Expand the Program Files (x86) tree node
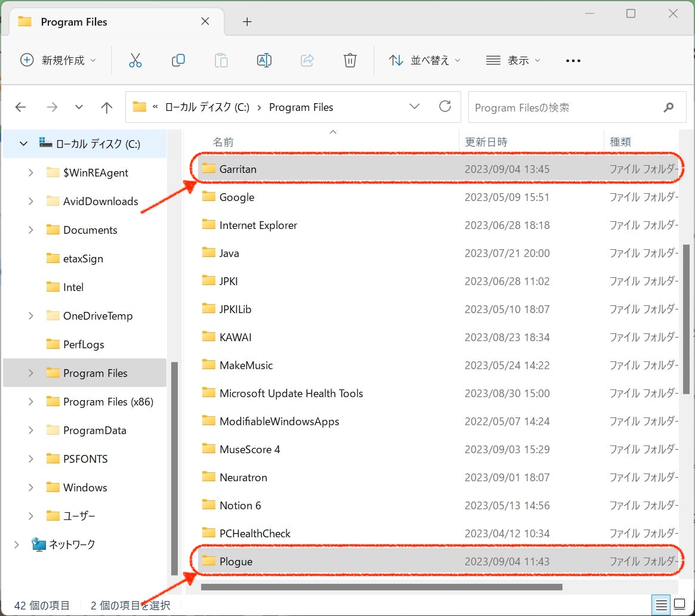 click(x=30, y=401)
